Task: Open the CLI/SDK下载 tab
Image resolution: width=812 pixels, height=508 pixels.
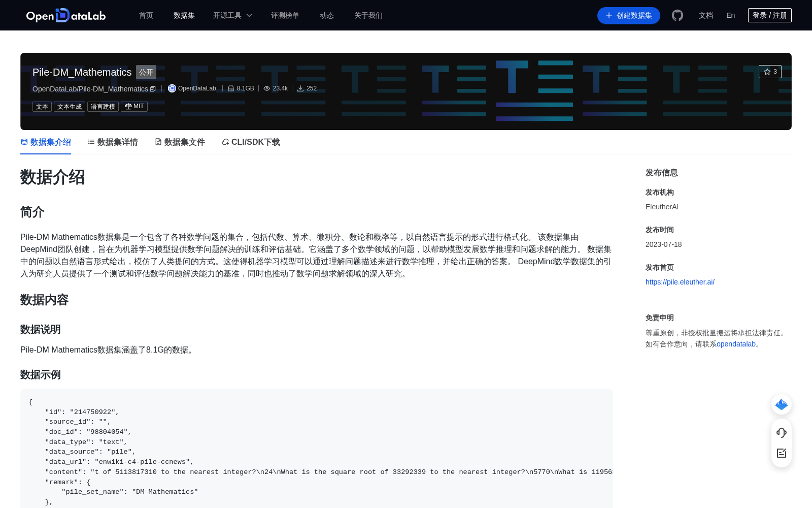Action: point(251,142)
